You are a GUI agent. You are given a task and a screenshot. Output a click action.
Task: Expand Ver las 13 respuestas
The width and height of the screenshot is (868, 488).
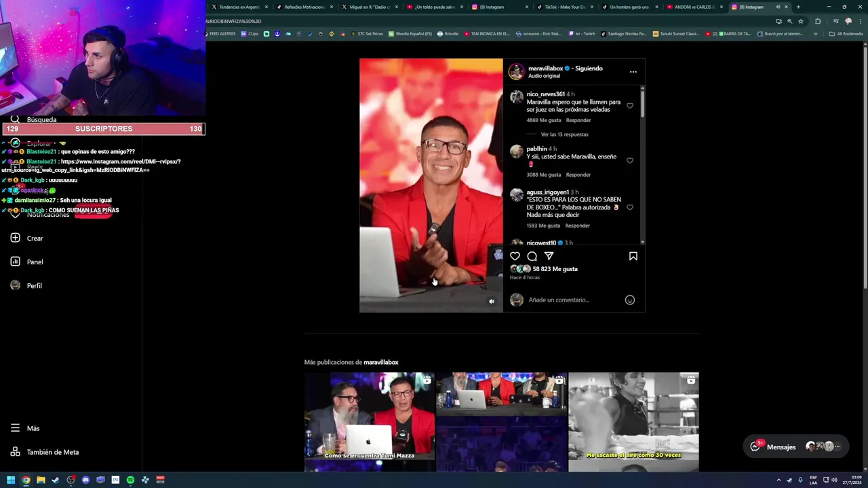(x=564, y=134)
